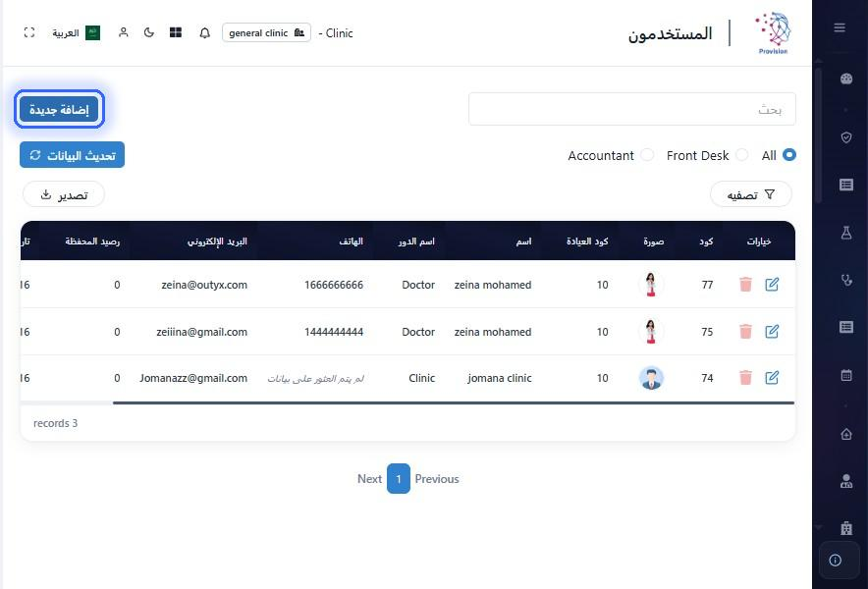Viewport: 868px width, 589px height.
Task: Sort by the كود العيادة clinic code header
Action: click(587, 241)
